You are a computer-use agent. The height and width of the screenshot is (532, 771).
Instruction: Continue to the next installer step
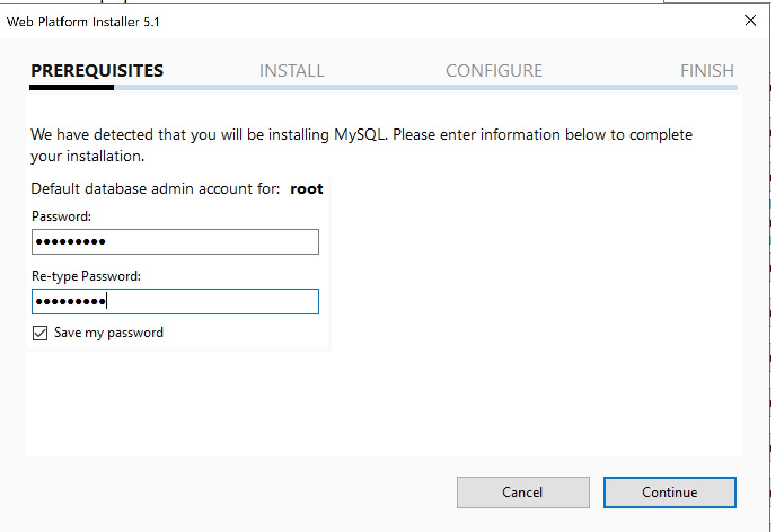(669, 493)
